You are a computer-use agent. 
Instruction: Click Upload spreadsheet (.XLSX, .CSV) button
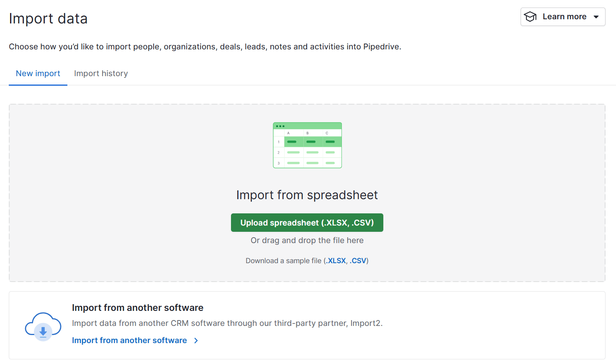click(x=307, y=223)
